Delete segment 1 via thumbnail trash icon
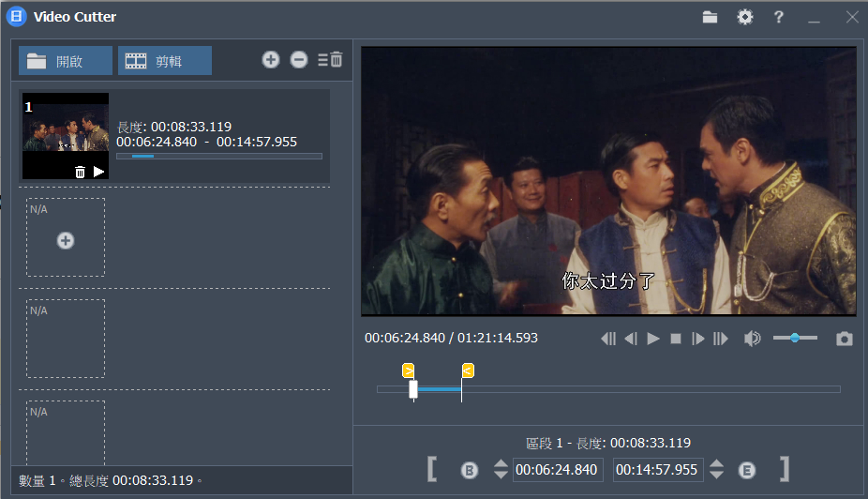 [x=81, y=173]
